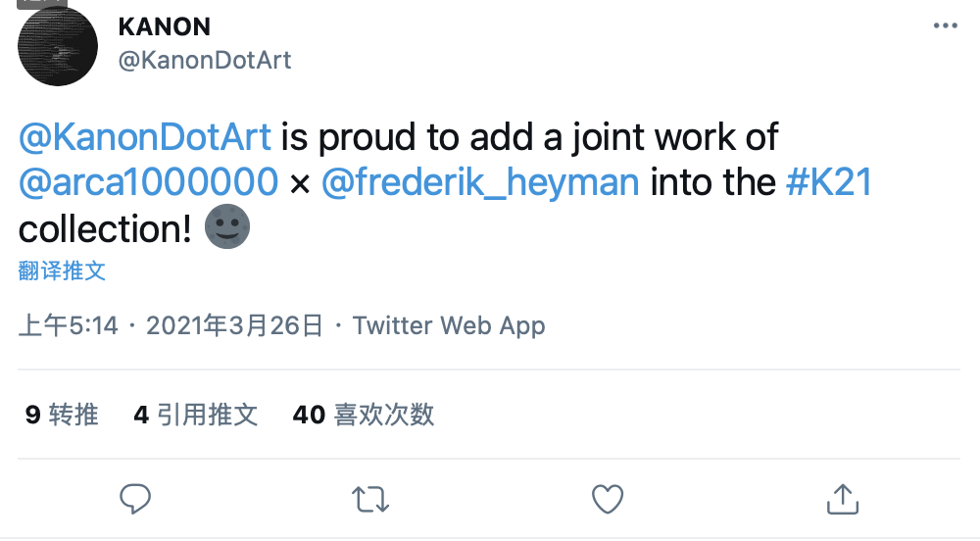Open the share upload icon
The width and height of the screenshot is (980, 541).
[843, 499]
